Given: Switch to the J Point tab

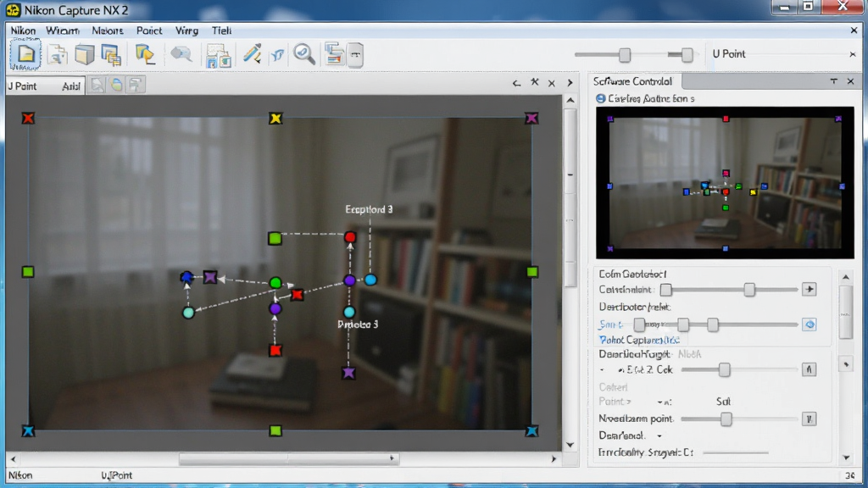Looking at the screenshot, I should 22,86.
